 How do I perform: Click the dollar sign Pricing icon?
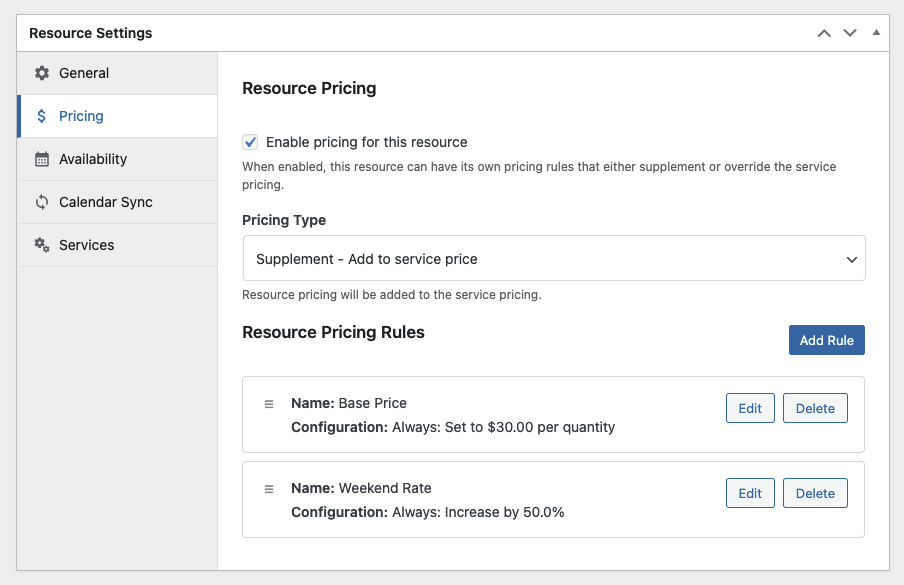42,116
